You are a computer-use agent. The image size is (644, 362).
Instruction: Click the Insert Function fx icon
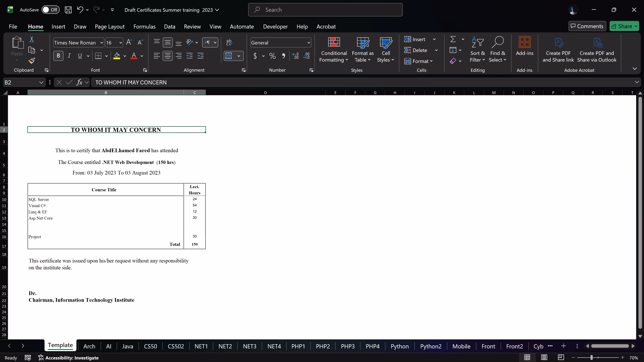(79, 82)
